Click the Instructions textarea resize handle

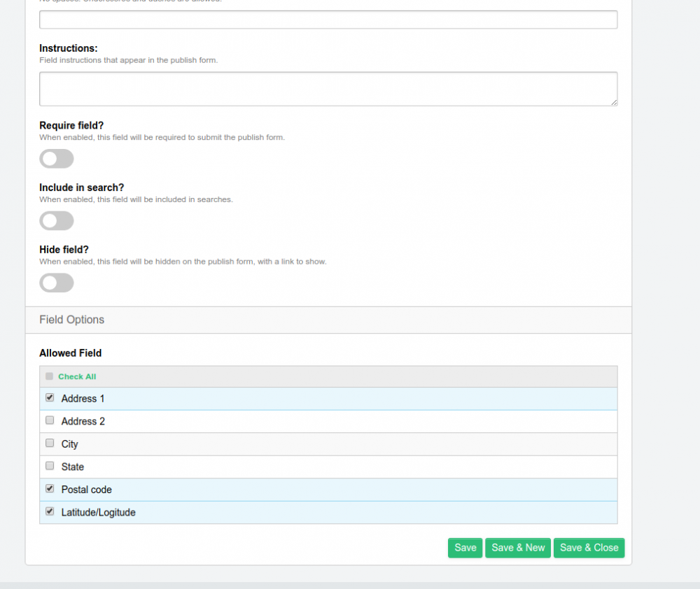coord(615,103)
